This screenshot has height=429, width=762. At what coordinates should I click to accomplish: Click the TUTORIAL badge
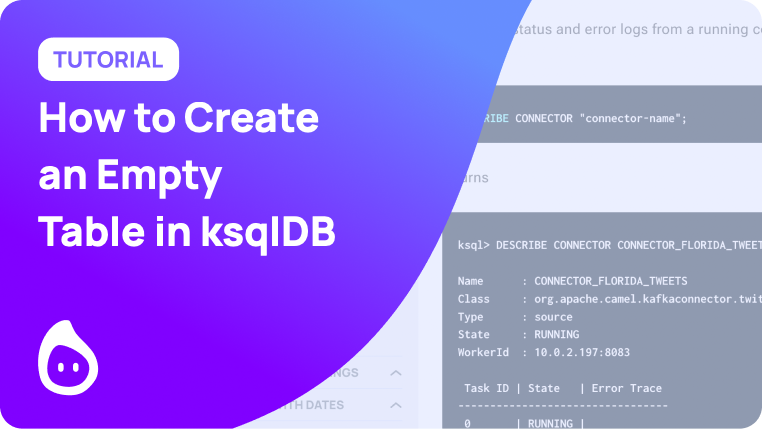[108, 59]
